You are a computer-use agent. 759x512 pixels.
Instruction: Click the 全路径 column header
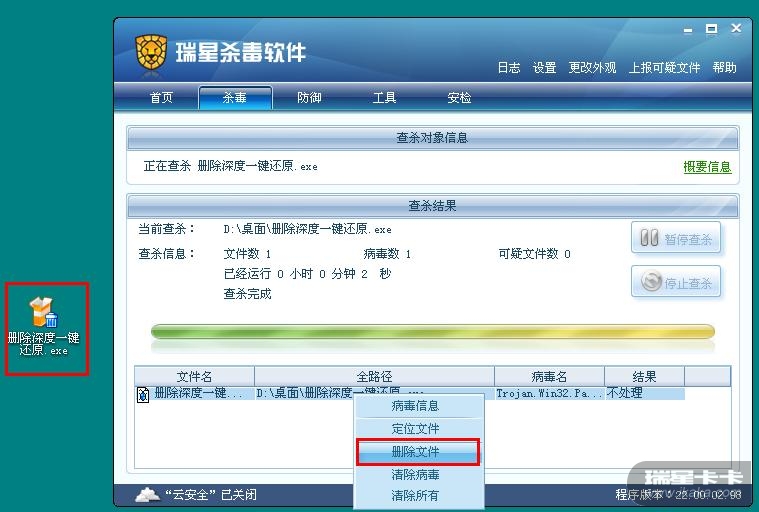coord(374,376)
